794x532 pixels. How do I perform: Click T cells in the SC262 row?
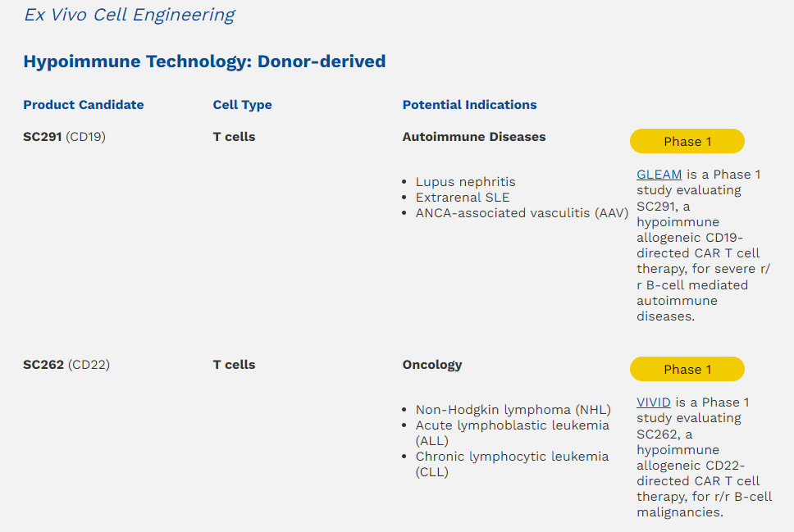pyautogui.click(x=234, y=365)
